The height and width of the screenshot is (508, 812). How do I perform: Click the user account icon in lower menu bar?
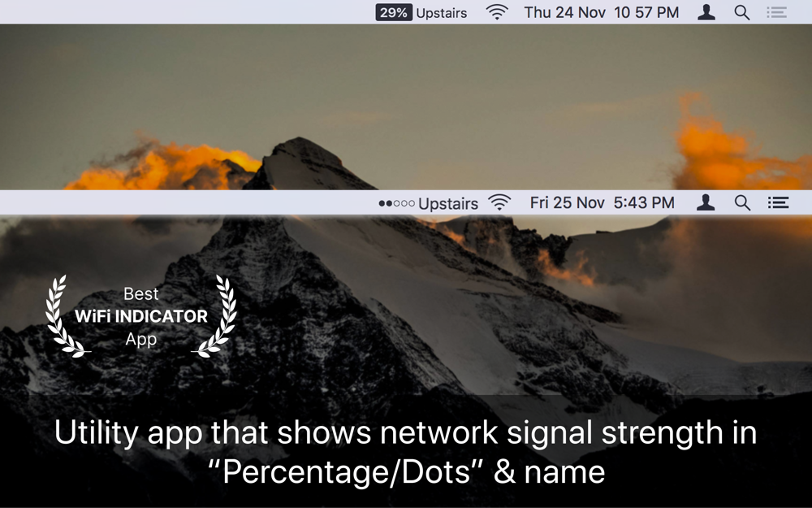coord(706,202)
